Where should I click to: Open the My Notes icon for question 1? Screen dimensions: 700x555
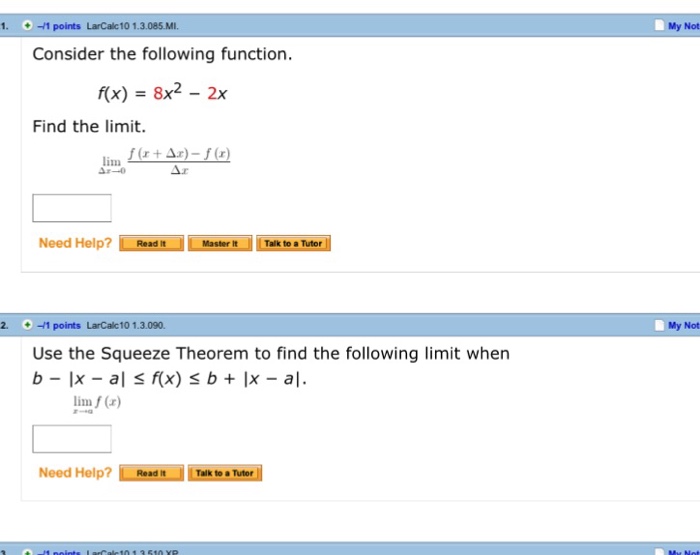658,25
